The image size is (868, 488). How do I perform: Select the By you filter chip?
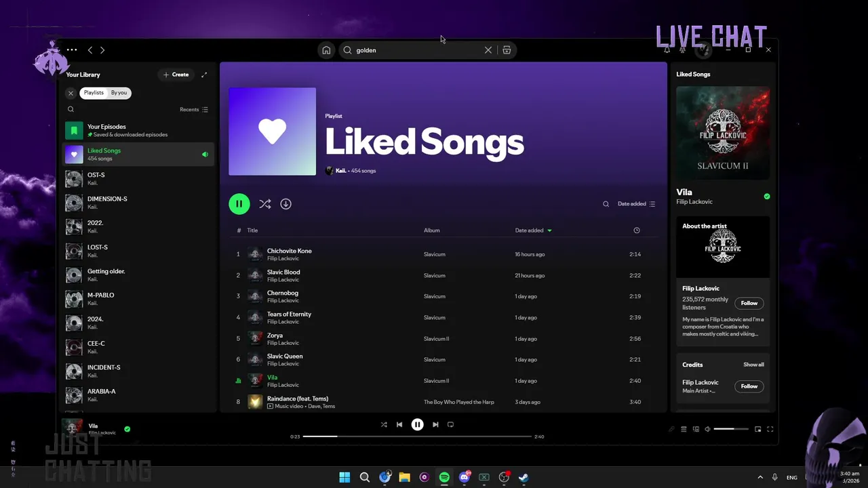pos(119,93)
